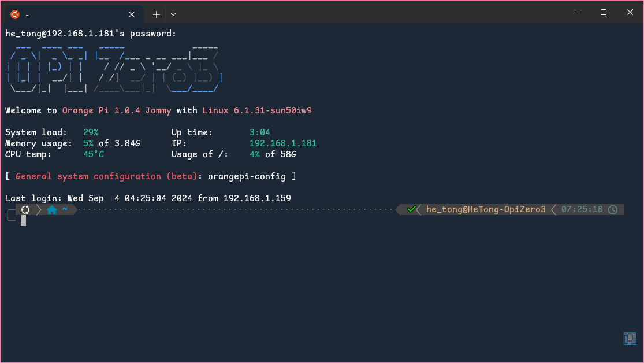Screen dimensions: 644x363
Task: Select the tab titled ~
Action: click(69, 14)
